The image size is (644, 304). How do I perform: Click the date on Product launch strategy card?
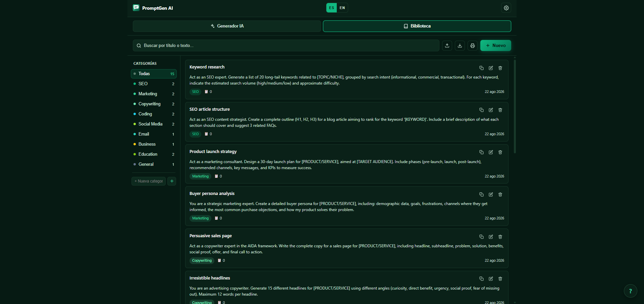point(494,176)
